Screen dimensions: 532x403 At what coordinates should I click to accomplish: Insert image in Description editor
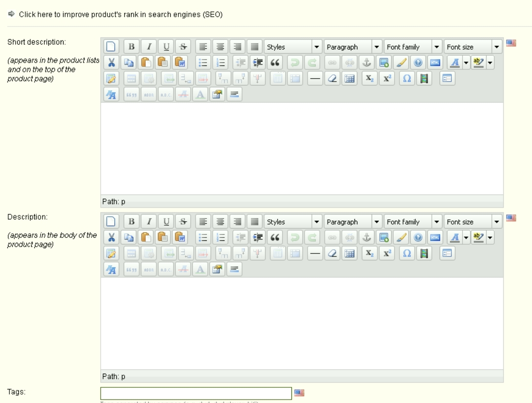click(x=384, y=237)
